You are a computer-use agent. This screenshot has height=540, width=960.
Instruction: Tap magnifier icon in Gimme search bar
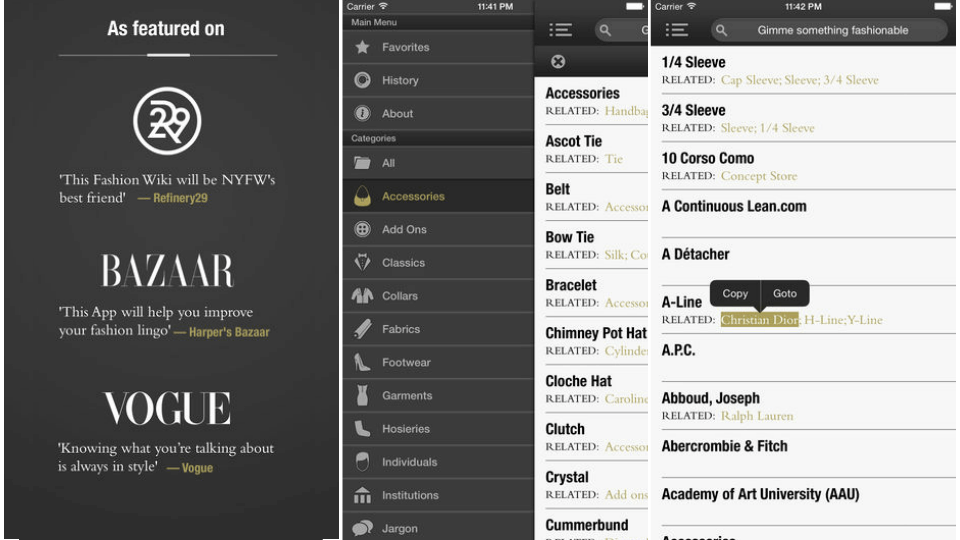[x=721, y=30]
